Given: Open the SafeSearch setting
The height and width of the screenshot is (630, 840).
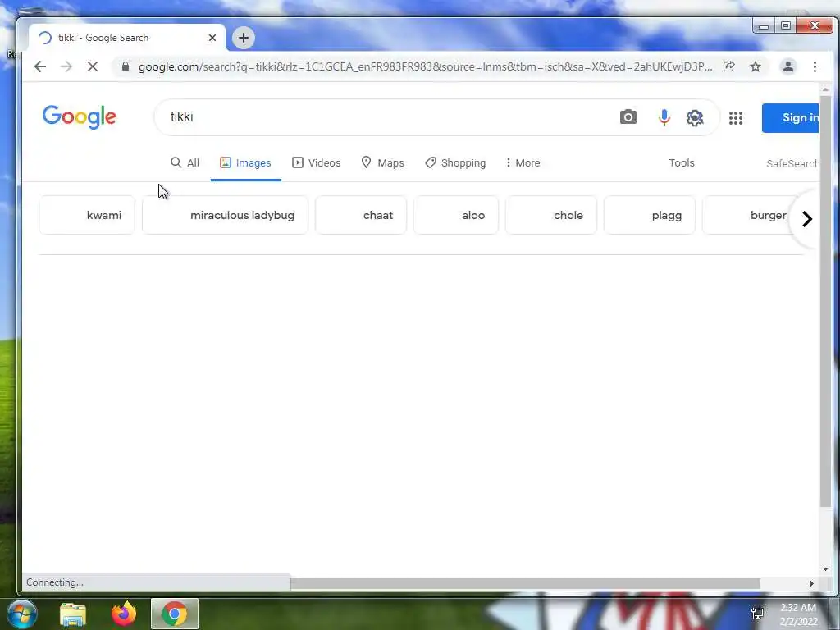Looking at the screenshot, I should click(x=792, y=163).
